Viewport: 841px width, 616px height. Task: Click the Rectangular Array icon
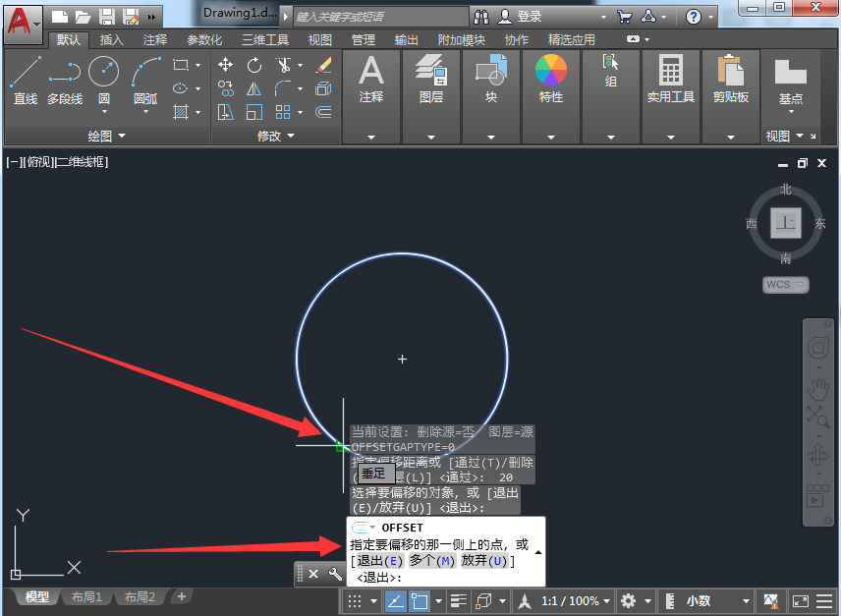click(283, 112)
